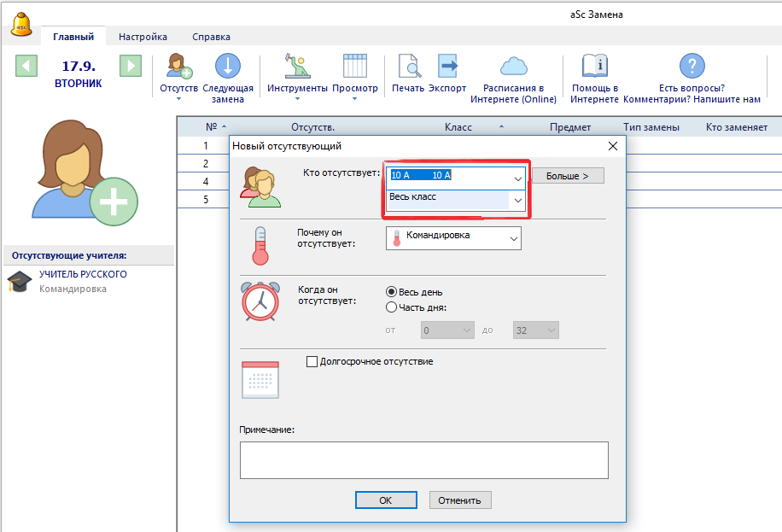Expand the Весь класс dropdown
This screenshot has width=782, height=532.
[517, 200]
